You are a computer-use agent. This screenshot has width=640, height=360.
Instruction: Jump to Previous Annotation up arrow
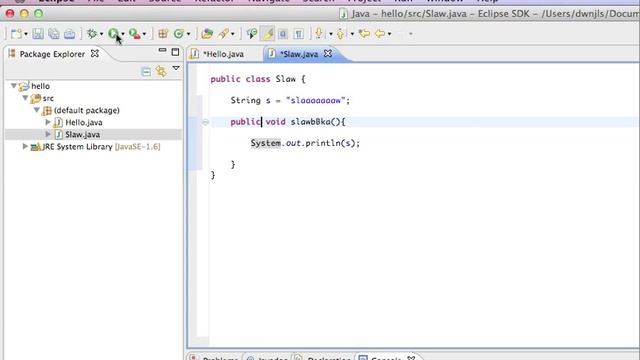[x=340, y=34]
